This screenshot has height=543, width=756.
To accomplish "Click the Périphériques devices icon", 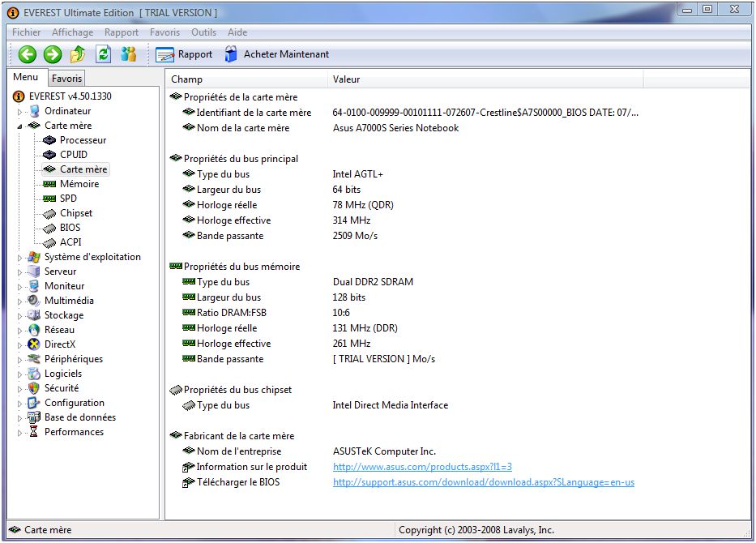I will pos(34,359).
